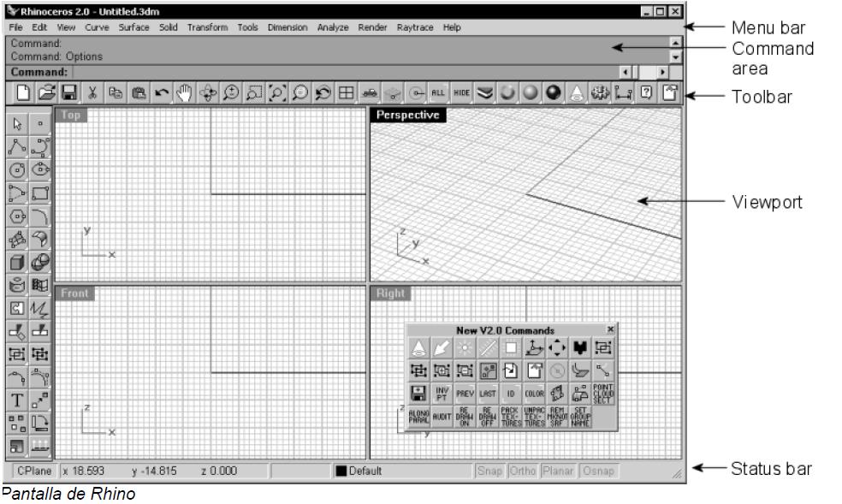Select the ID icon in New V2.0 Commands

click(511, 394)
